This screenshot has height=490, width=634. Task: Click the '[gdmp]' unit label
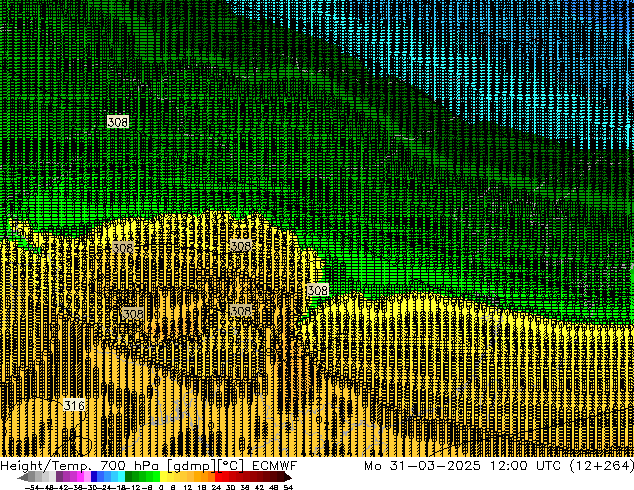192,466
